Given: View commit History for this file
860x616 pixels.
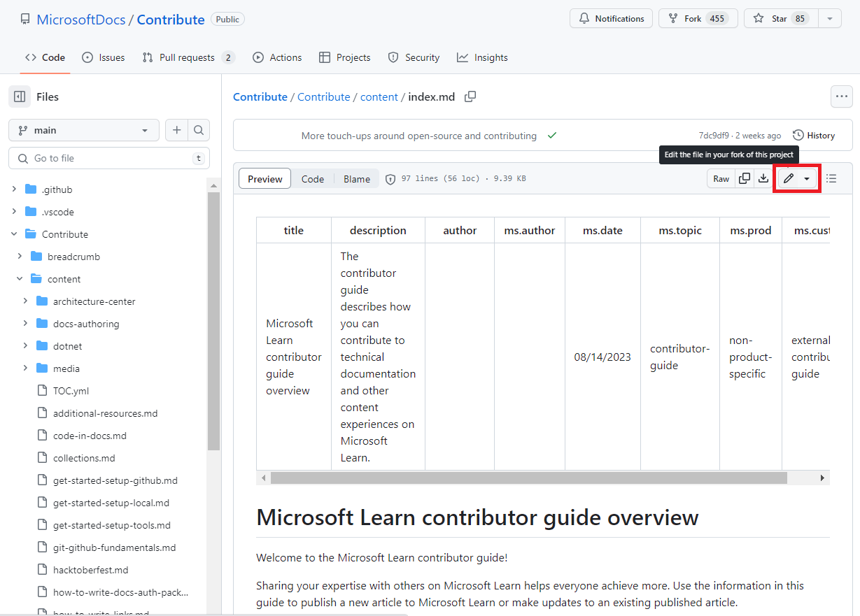Looking at the screenshot, I should click(813, 135).
